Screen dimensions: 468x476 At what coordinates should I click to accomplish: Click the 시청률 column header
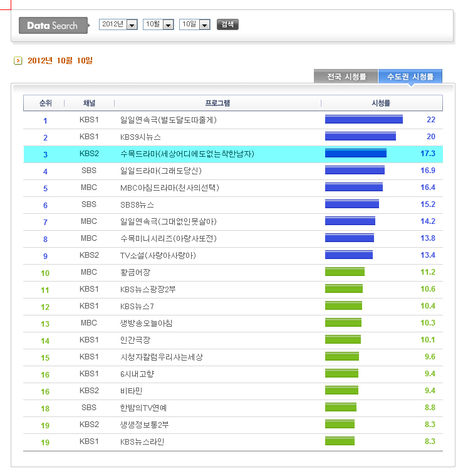pos(381,103)
